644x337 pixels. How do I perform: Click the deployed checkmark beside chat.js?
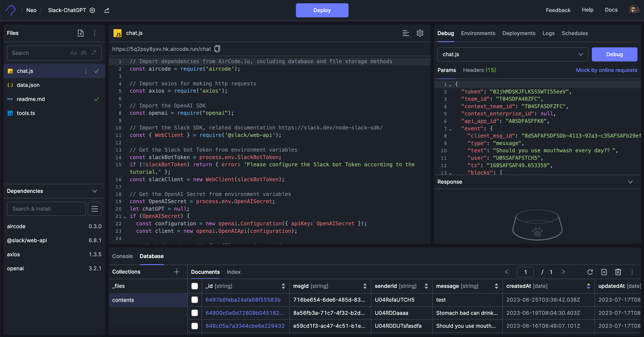pos(96,71)
